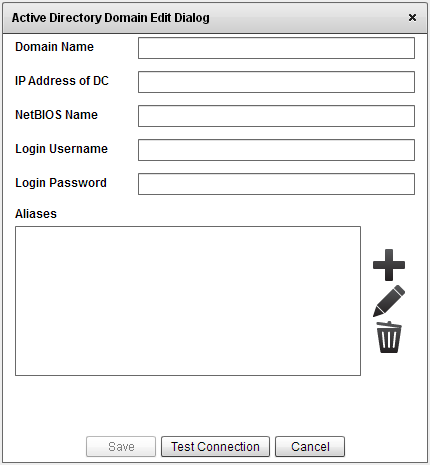The height and width of the screenshot is (465, 430).
Task: Click into the NetBIOS Name field
Action: coord(276,116)
